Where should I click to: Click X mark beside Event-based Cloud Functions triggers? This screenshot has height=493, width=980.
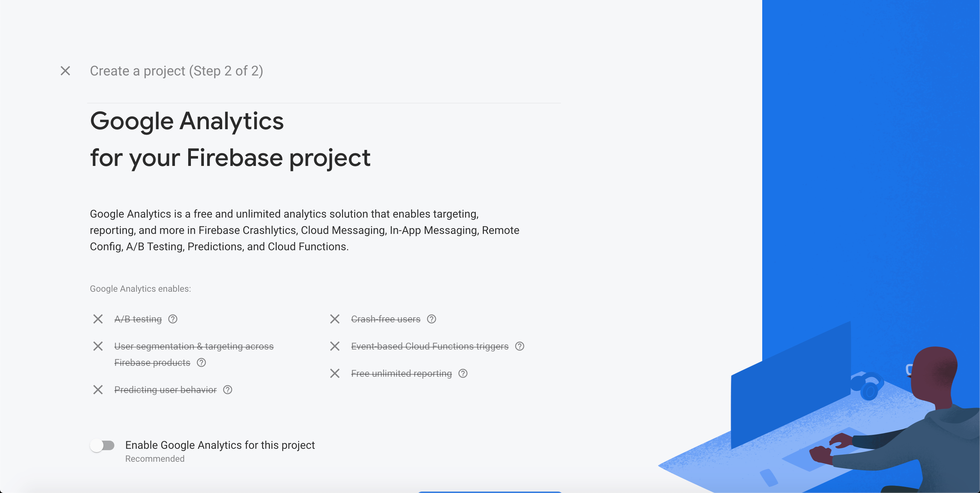click(335, 346)
